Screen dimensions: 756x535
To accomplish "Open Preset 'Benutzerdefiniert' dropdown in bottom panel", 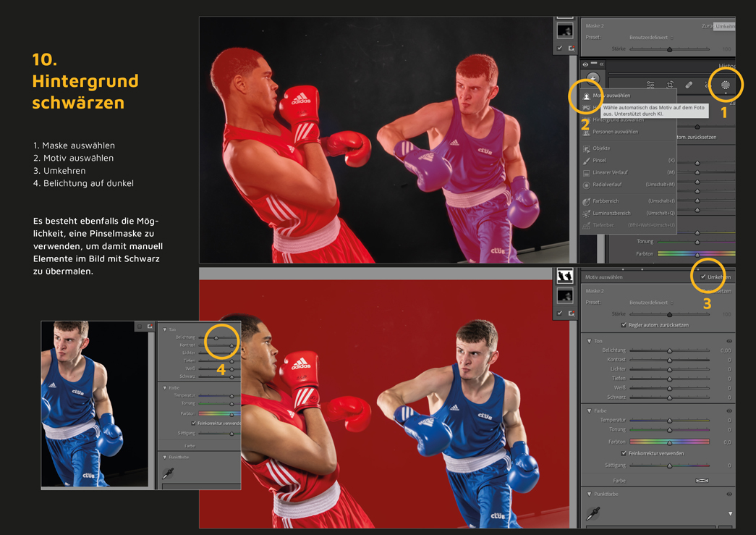I will tap(651, 303).
